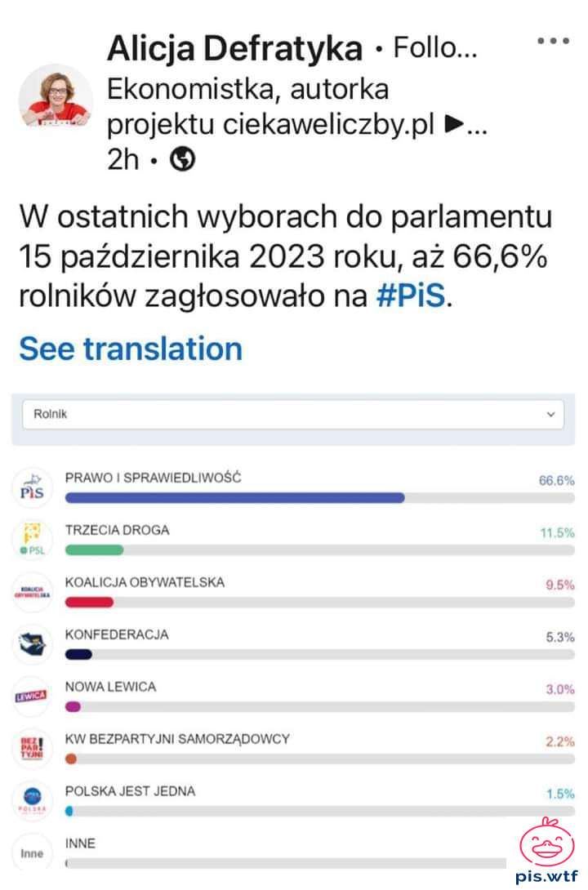The width and height of the screenshot is (588, 890).
Task: Click the Trzecia Droga green result bar
Action: (95, 550)
